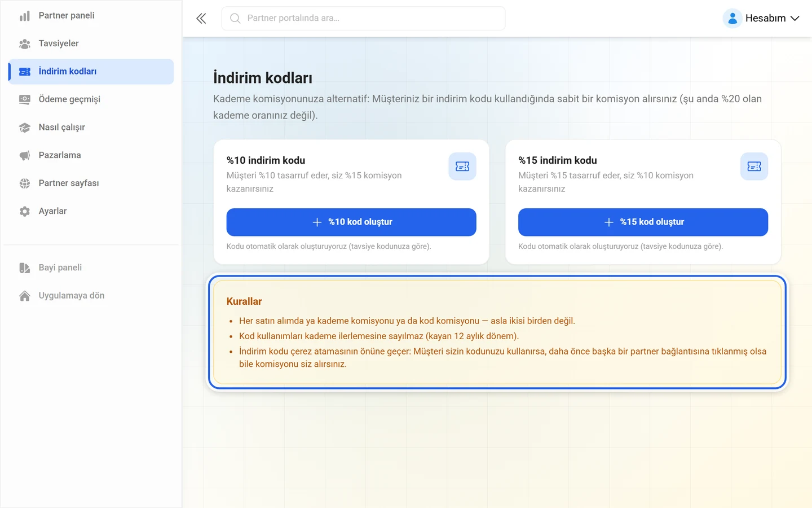This screenshot has height=508, width=812.
Task: Click the Ödeme geçmişi money icon
Action: (25, 99)
